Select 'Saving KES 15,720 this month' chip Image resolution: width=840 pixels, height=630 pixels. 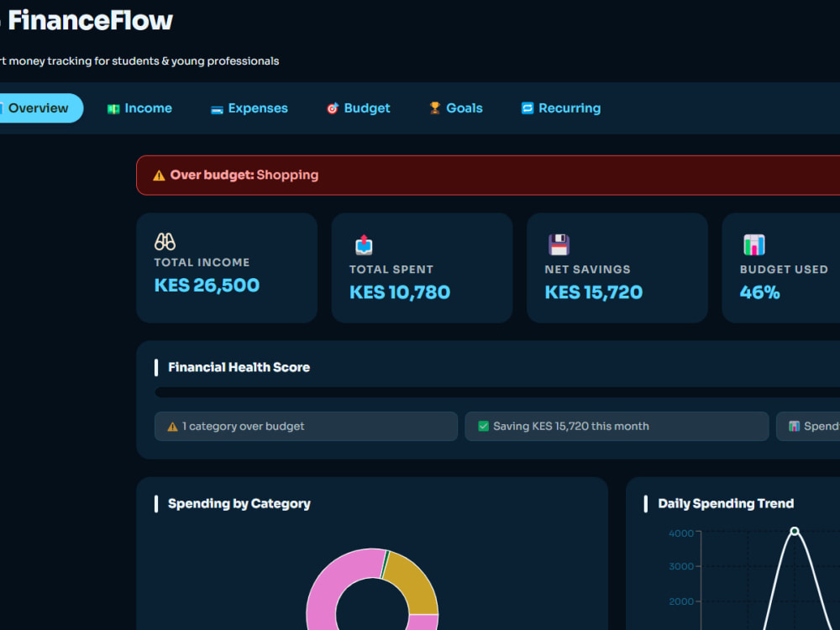617,427
